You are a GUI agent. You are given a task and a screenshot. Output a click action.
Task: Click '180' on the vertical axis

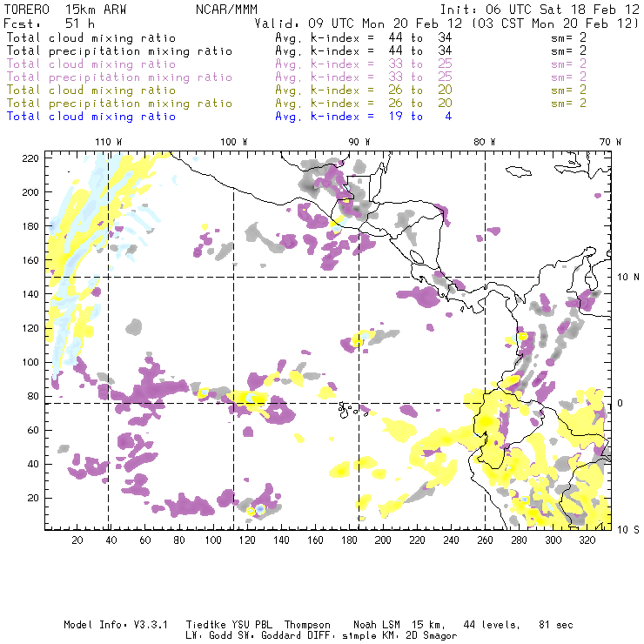point(30,226)
